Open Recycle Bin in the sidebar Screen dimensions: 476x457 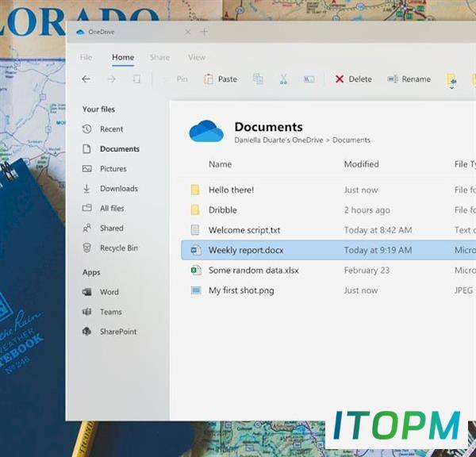[x=110, y=248]
